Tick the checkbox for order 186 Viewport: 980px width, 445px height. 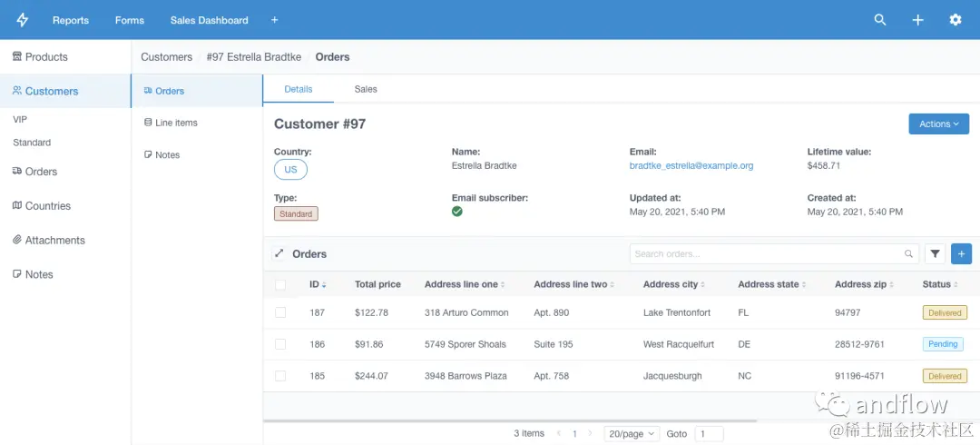tap(280, 344)
